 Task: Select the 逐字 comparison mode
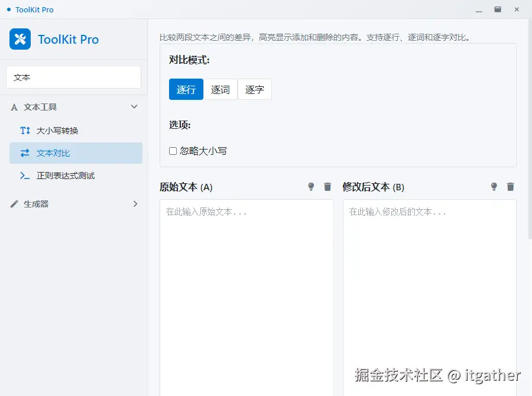click(254, 89)
